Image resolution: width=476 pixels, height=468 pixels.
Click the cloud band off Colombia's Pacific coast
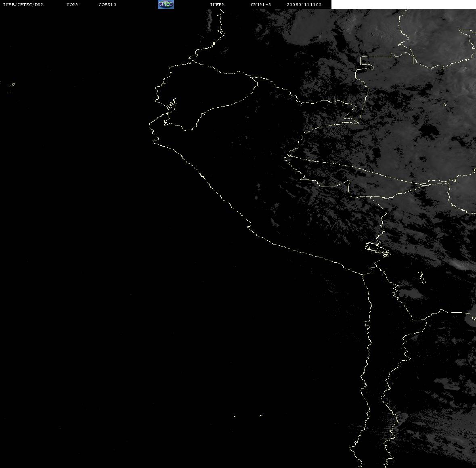[210, 20]
